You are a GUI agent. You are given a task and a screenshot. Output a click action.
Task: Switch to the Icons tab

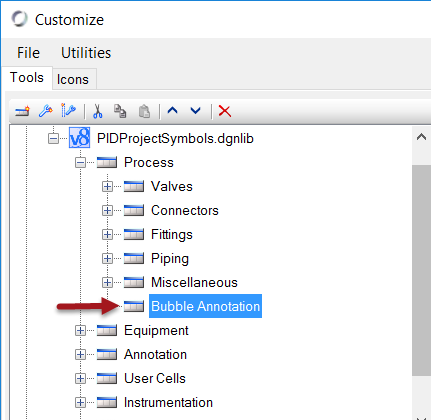pos(73,79)
